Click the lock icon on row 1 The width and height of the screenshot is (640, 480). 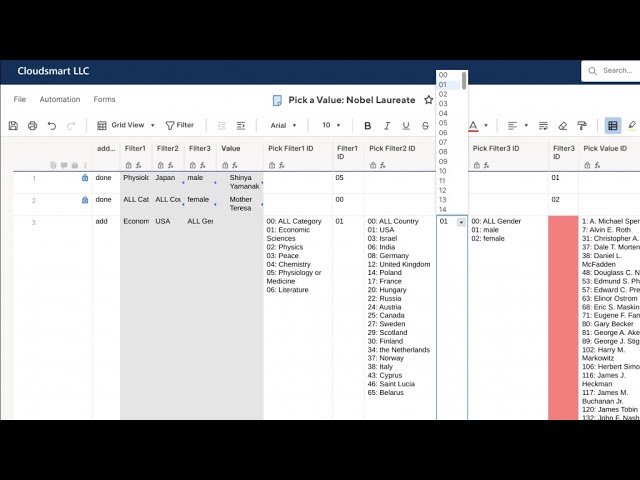(85, 178)
